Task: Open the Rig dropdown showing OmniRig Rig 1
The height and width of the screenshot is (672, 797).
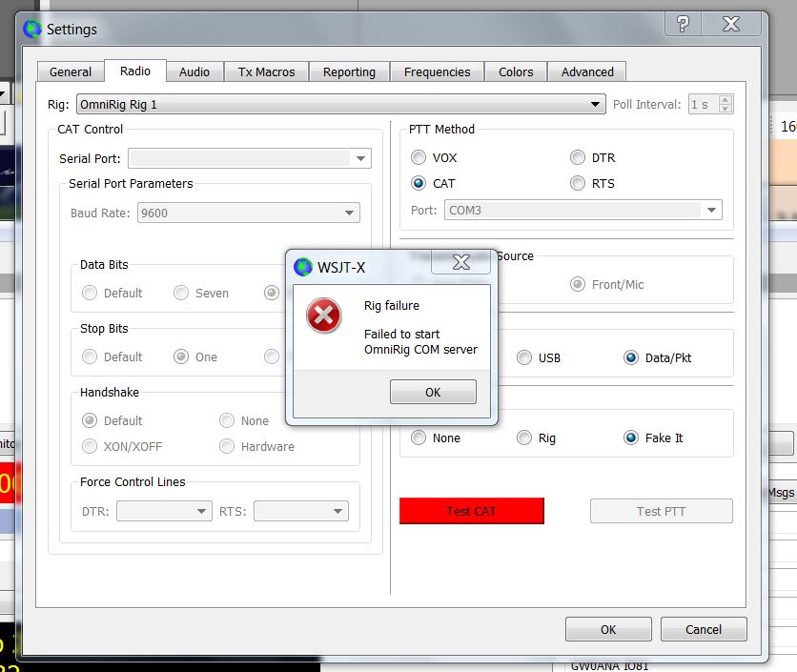Action: [x=340, y=104]
